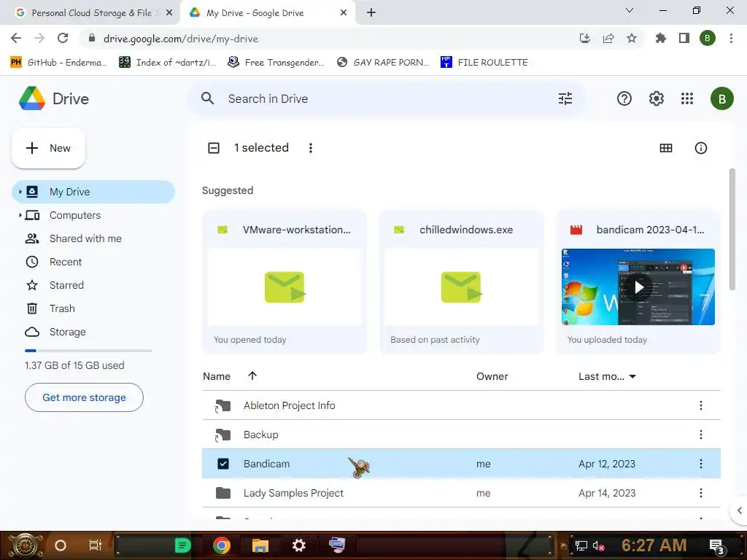The width and height of the screenshot is (747, 560).
Task: Reload the page in Chrome
Action: click(63, 38)
